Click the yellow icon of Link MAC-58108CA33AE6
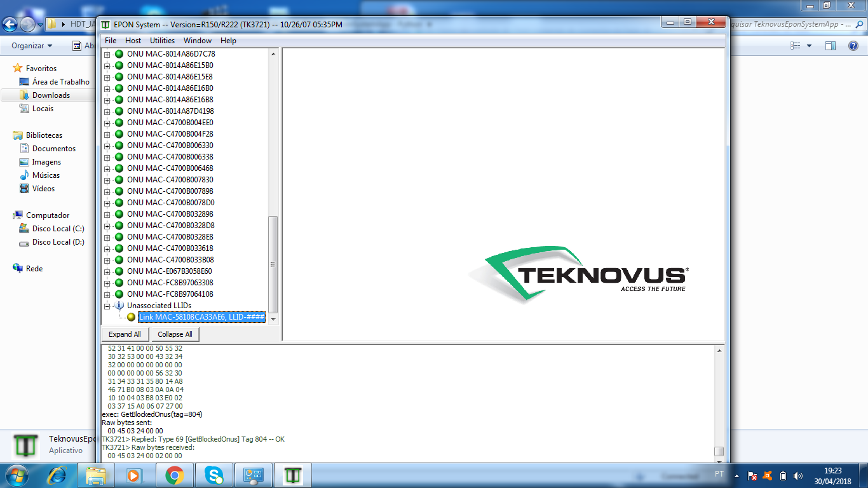The width and height of the screenshot is (868, 488). point(132,317)
